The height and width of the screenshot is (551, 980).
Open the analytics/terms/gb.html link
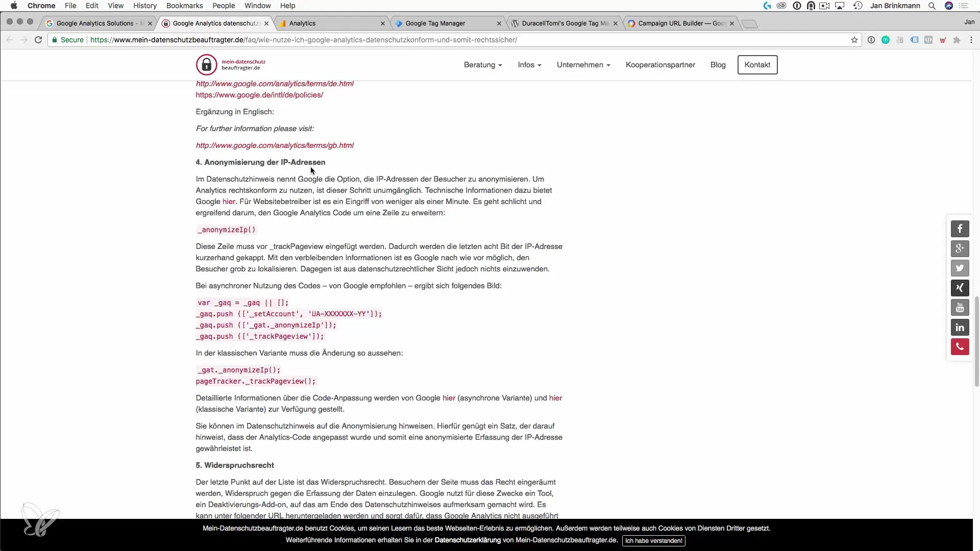[275, 145]
